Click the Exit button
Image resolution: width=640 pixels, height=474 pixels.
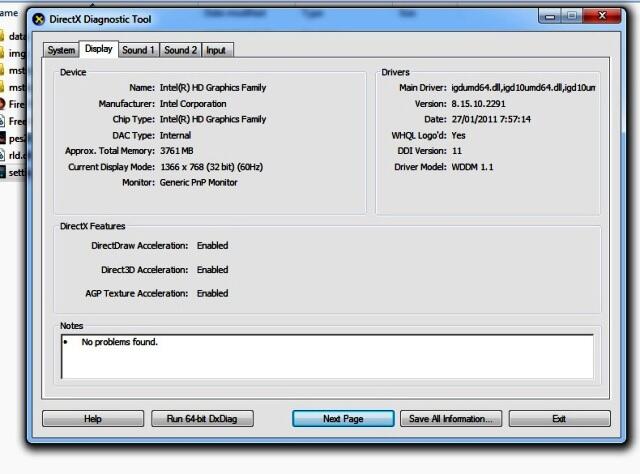(x=560, y=419)
